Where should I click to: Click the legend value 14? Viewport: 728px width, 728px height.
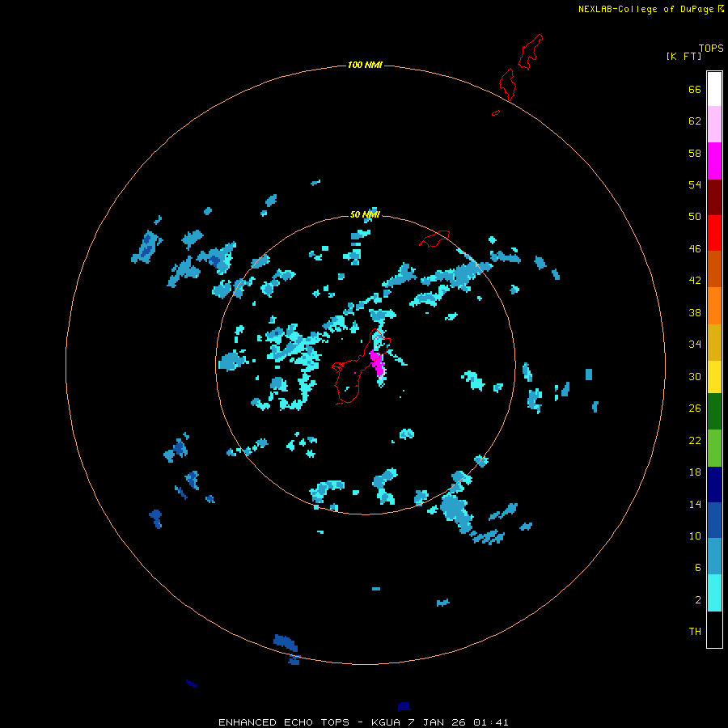(x=695, y=504)
